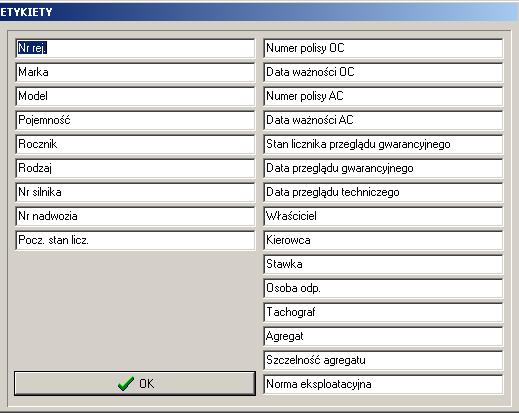Edit the 'Agregat' field

[383, 336]
